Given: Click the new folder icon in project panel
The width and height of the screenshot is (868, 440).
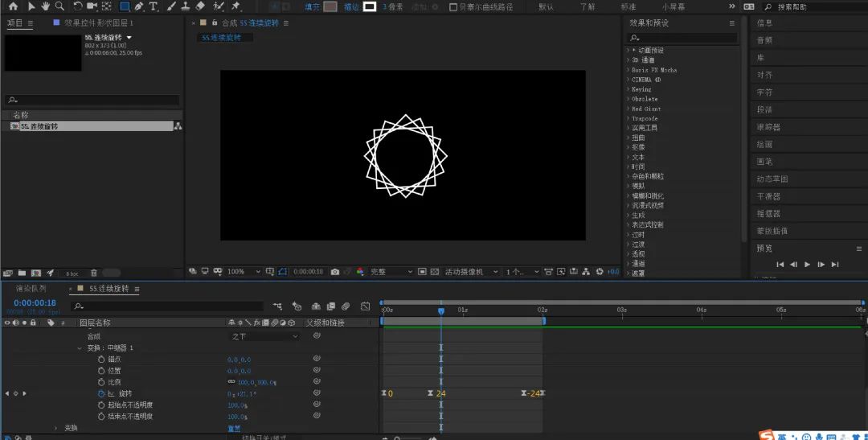Looking at the screenshot, I should [x=22, y=273].
